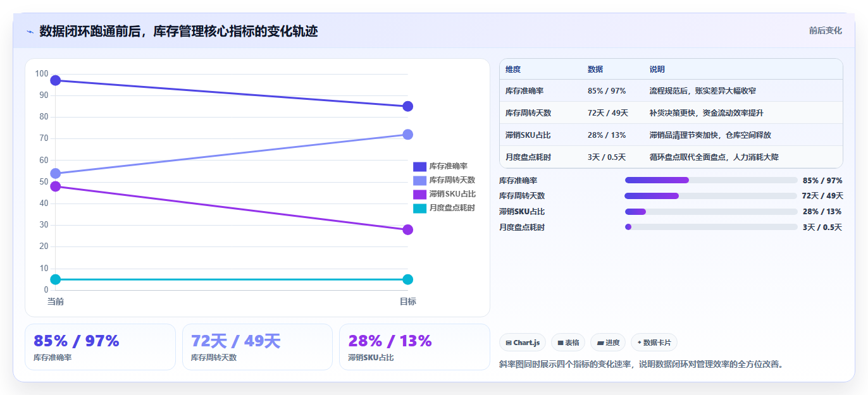Click the 前后变化 label in header
Screen dimensions: 868x395
click(x=826, y=30)
